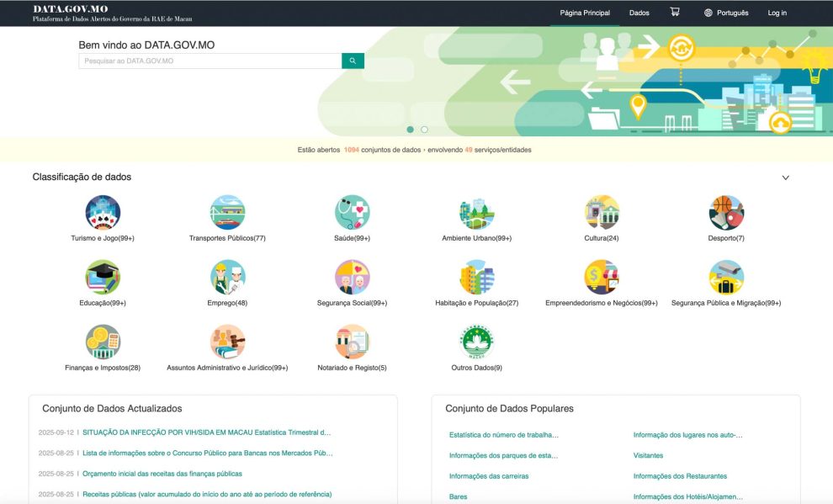Select the Transportes Públicos category icon

tap(227, 213)
